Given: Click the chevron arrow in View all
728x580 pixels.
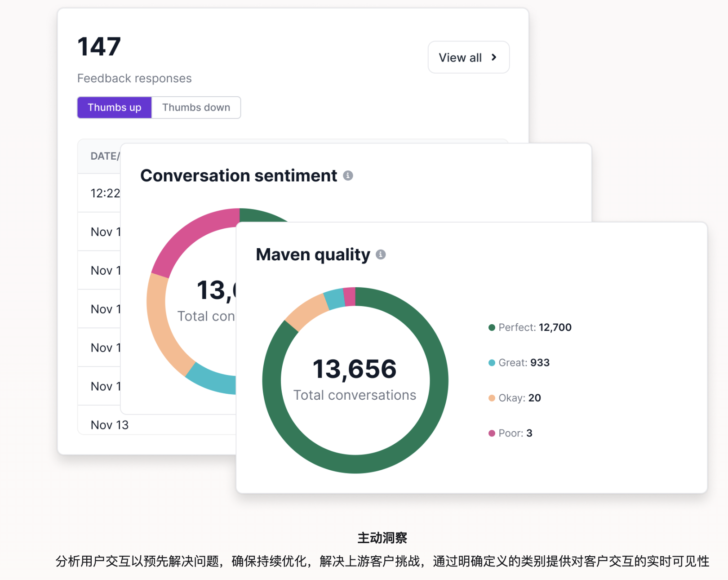Looking at the screenshot, I should (494, 57).
